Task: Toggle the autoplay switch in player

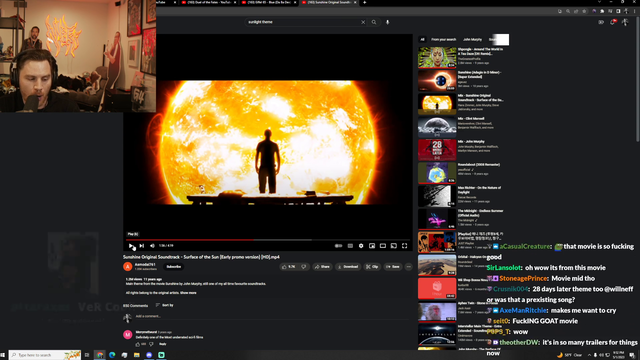Action: [x=338, y=246]
